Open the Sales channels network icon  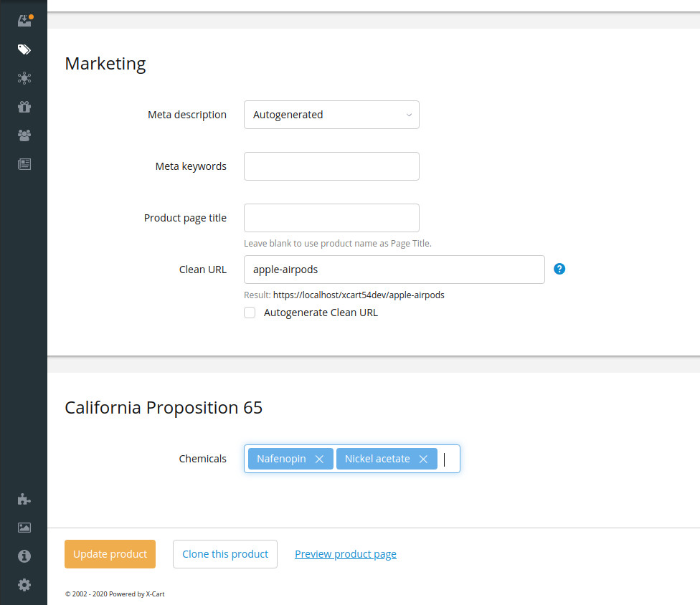coord(24,78)
